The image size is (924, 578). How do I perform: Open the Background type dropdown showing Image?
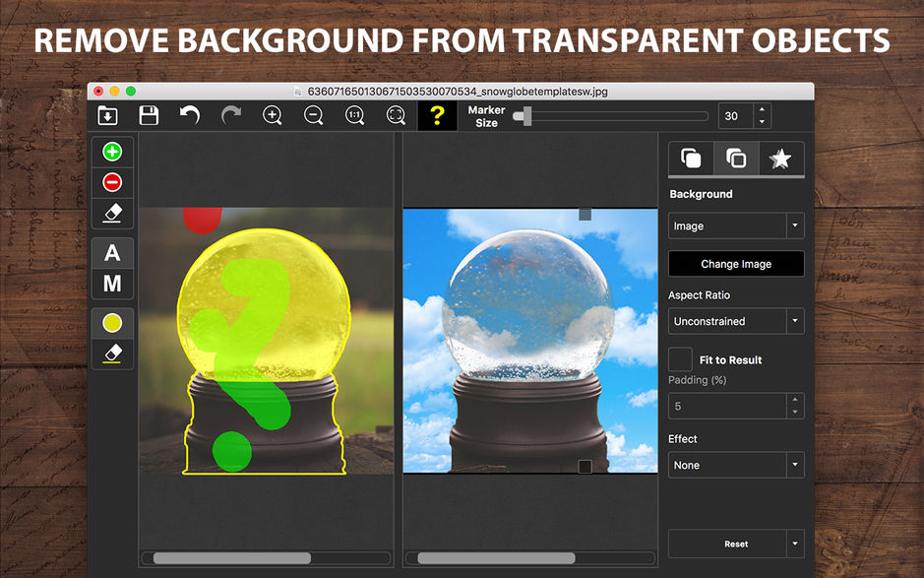[x=735, y=225]
